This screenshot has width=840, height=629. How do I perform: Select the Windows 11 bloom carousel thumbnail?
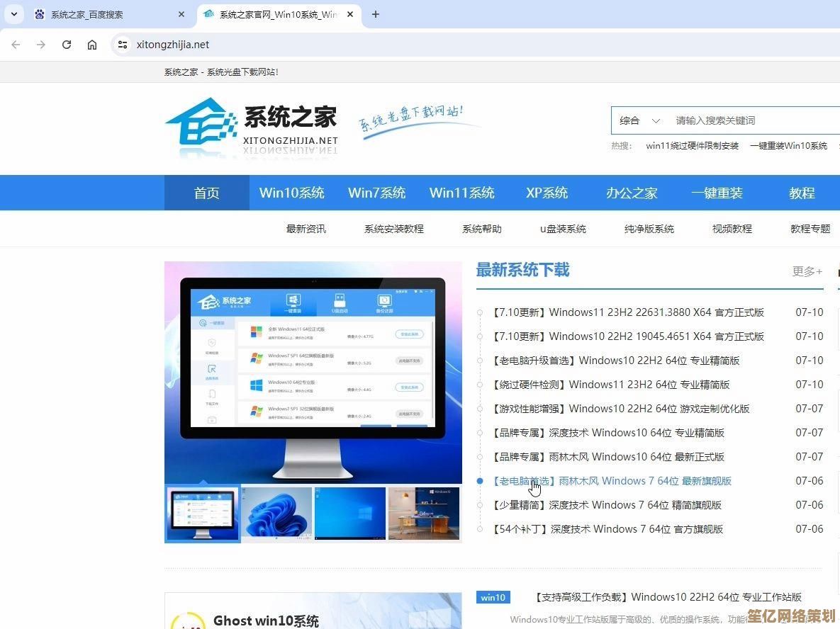[x=276, y=514]
